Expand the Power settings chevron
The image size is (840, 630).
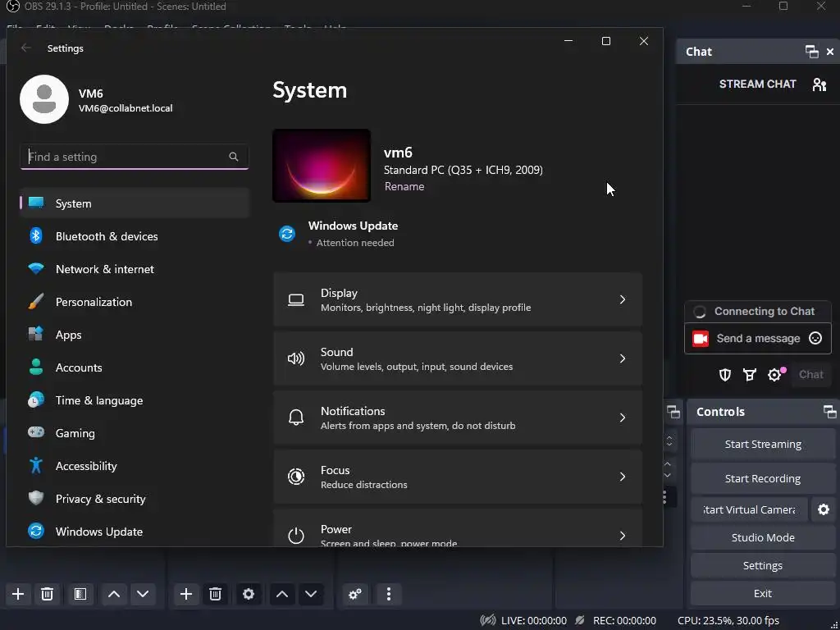[623, 535]
